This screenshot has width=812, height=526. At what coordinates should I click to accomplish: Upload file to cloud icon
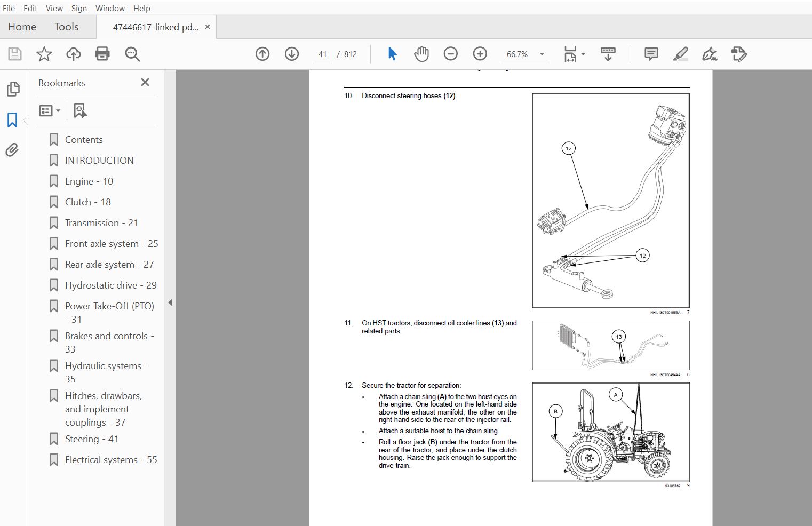74,54
